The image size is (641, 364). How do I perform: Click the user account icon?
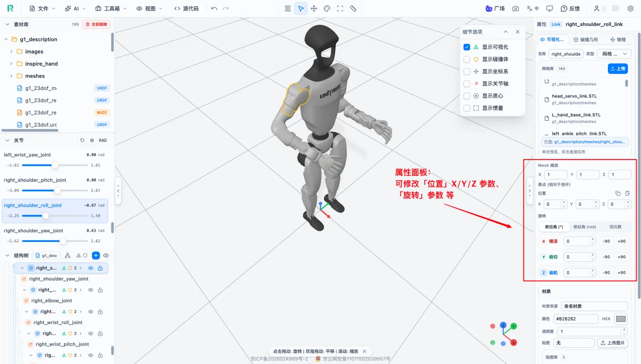[x=597, y=8]
